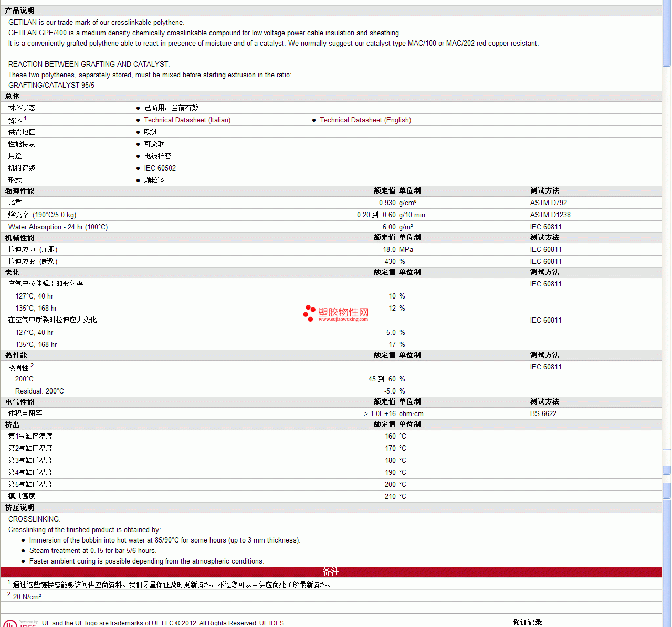672x627 pixels.
Task: Select the 430 elongation value
Action: pos(390,262)
